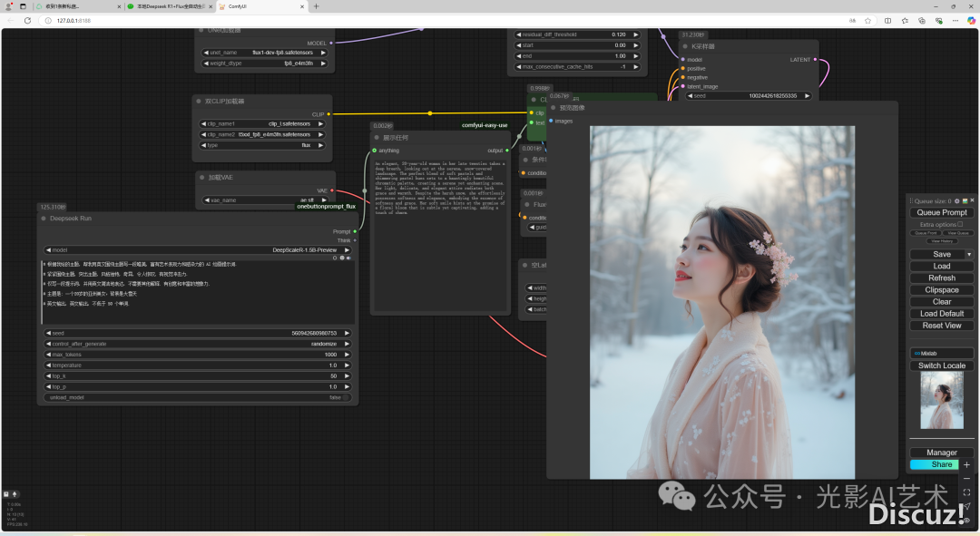Close the Deepseek R1+Flux browser tab

pyautogui.click(x=211, y=6)
